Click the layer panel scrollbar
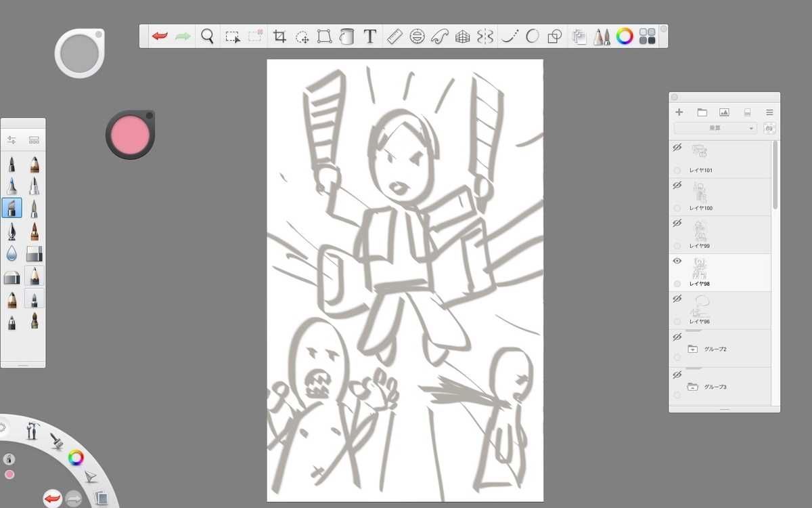Image resolution: width=812 pixels, height=508 pixels. (775, 175)
